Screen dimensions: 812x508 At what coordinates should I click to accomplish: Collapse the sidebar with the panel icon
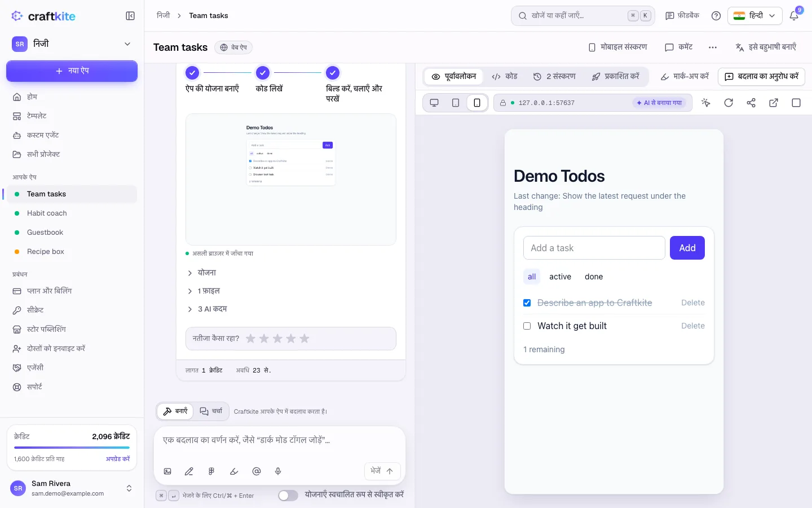click(130, 16)
